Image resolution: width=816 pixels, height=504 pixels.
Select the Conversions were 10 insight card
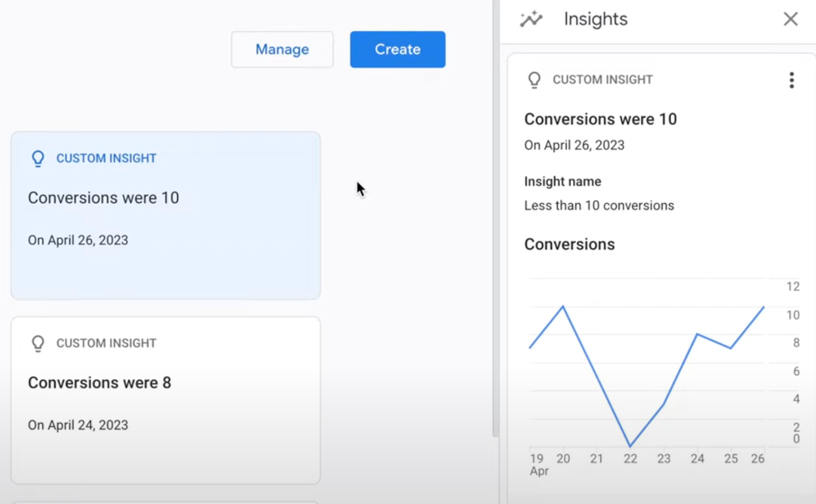click(x=166, y=215)
